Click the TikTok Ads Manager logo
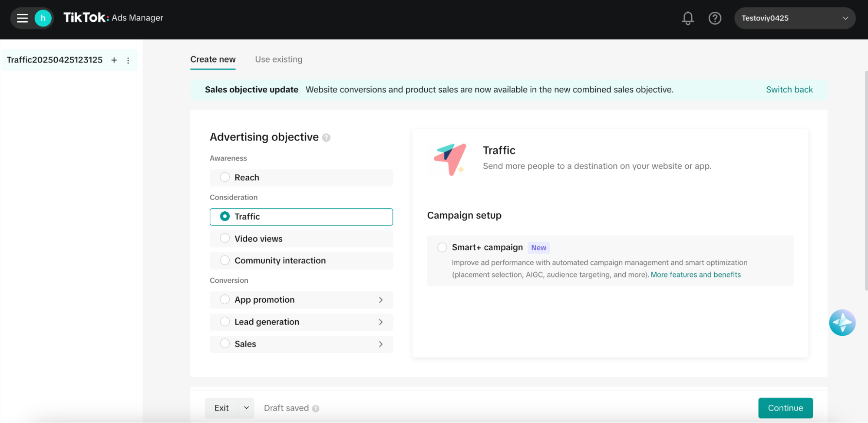 [113, 17]
